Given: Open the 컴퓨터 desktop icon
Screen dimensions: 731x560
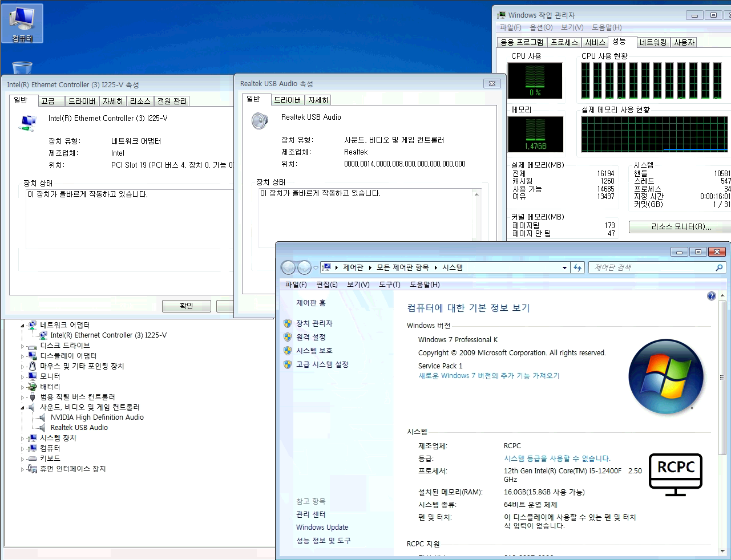Looking at the screenshot, I should click(x=22, y=23).
